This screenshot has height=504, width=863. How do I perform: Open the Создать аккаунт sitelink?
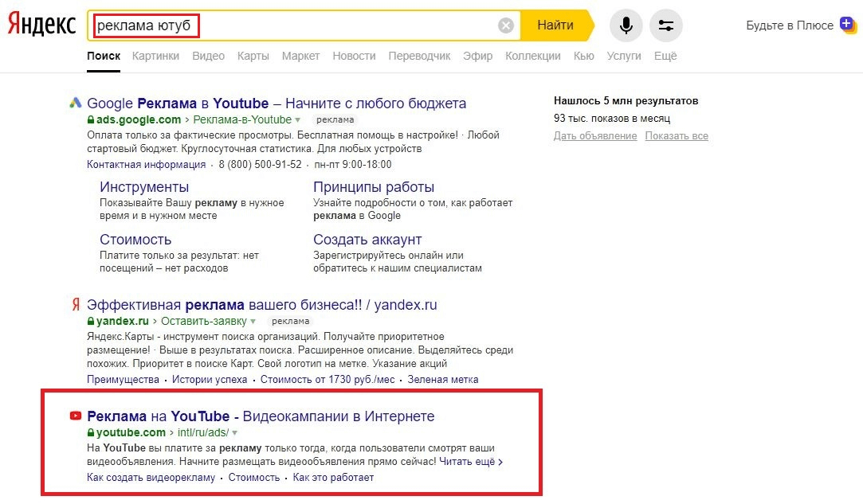tap(367, 240)
